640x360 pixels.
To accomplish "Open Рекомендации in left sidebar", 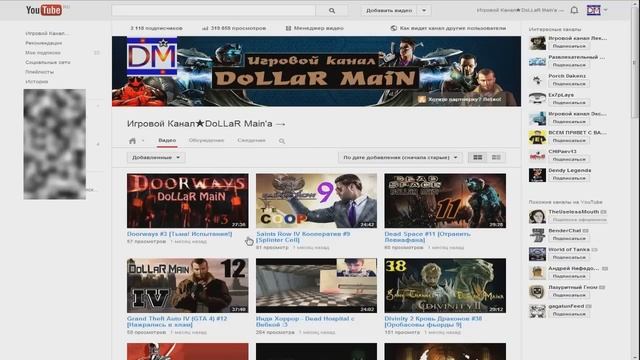I will point(44,43).
